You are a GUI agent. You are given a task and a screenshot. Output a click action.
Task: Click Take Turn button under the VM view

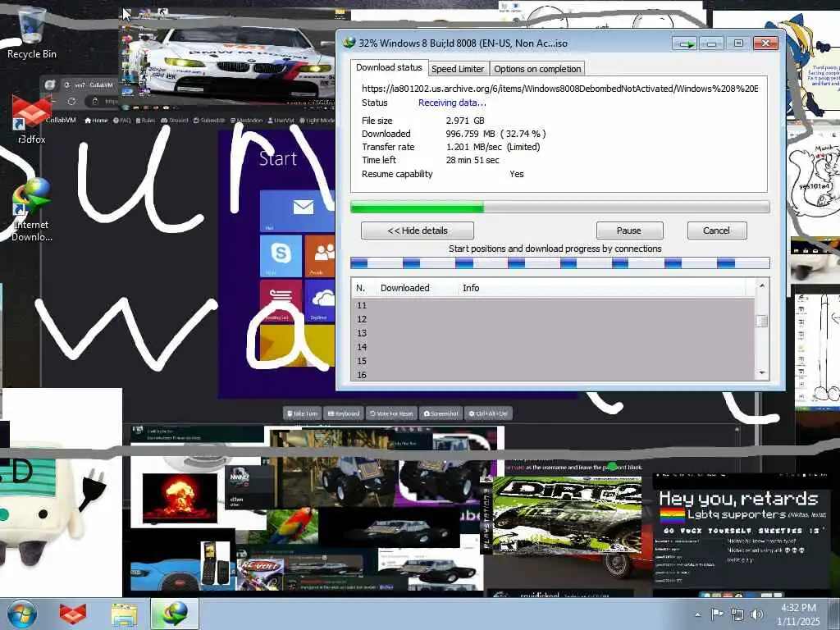point(302,413)
